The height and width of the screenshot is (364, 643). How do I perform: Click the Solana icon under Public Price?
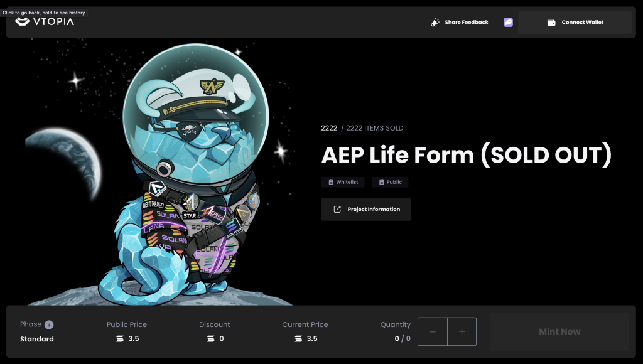coord(120,339)
